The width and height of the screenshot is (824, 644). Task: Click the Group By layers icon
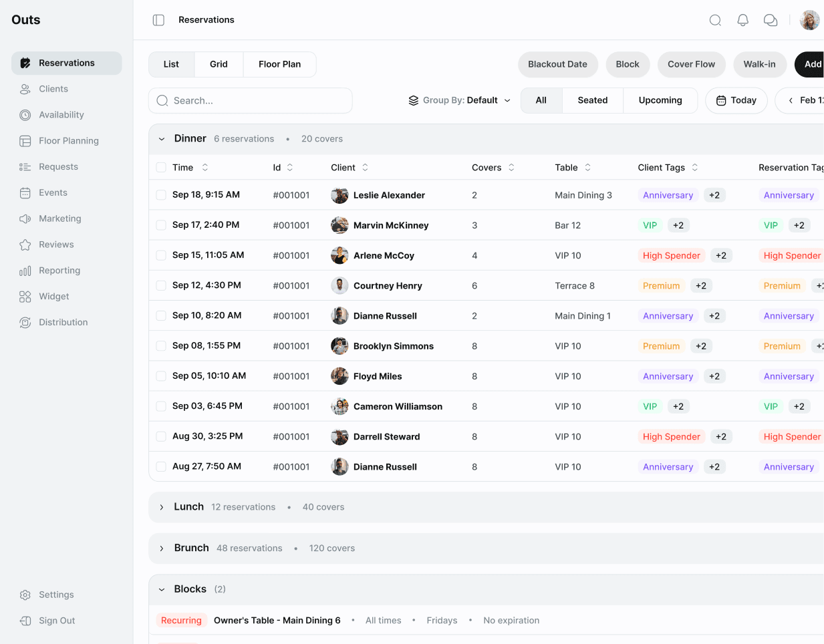coord(414,100)
